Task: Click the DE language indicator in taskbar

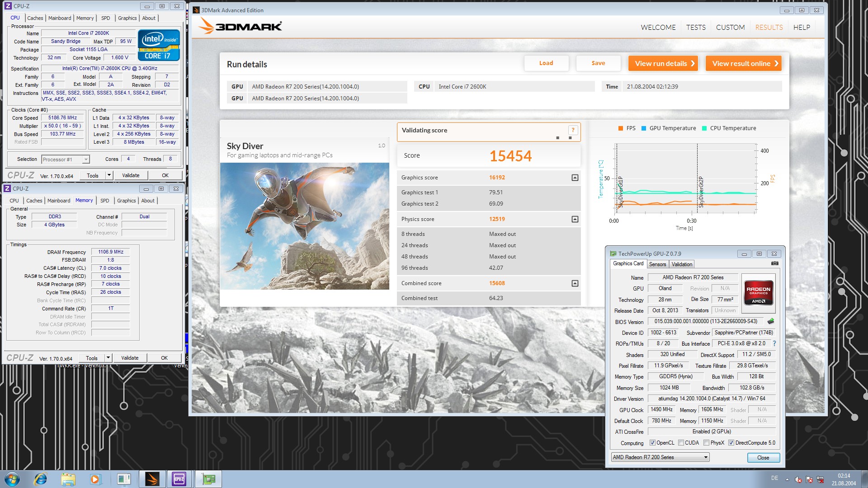Action: 774,478
